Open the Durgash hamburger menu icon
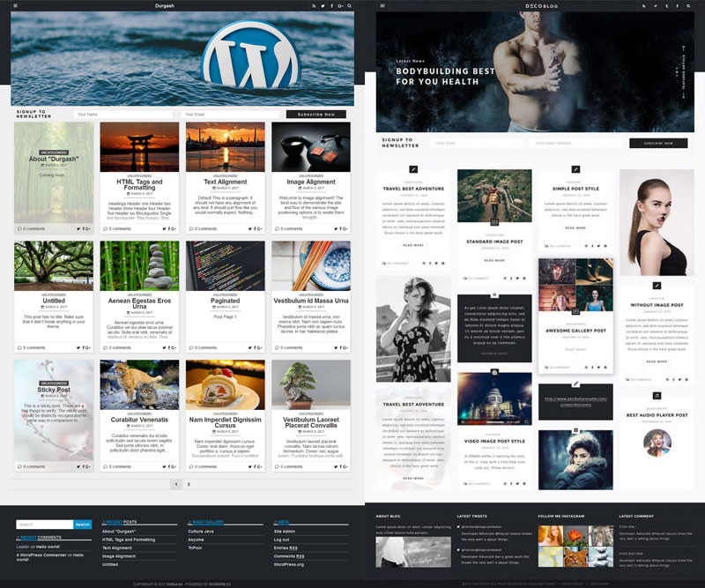 coord(15,6)
